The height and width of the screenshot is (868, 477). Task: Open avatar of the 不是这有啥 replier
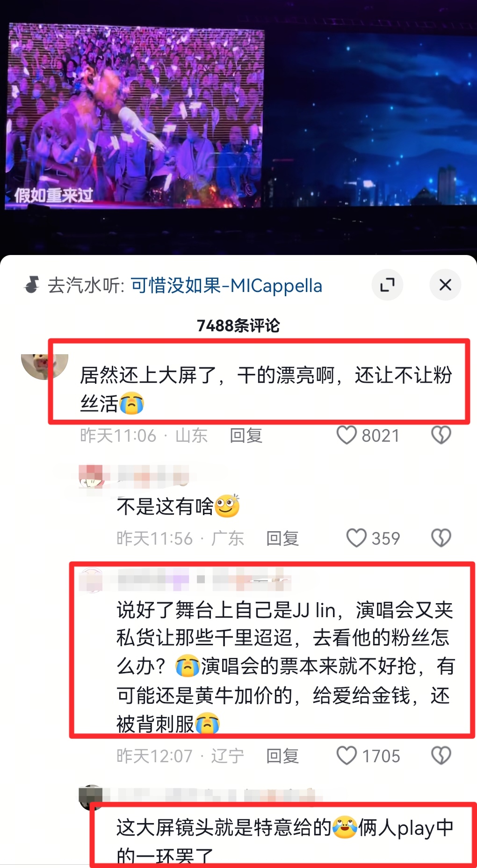point(91,477)
